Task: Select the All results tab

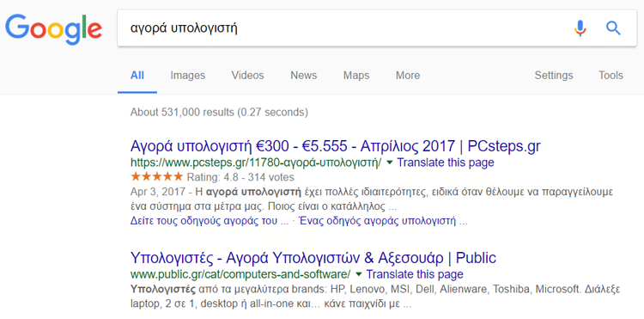Action: [x=137, y=76]
